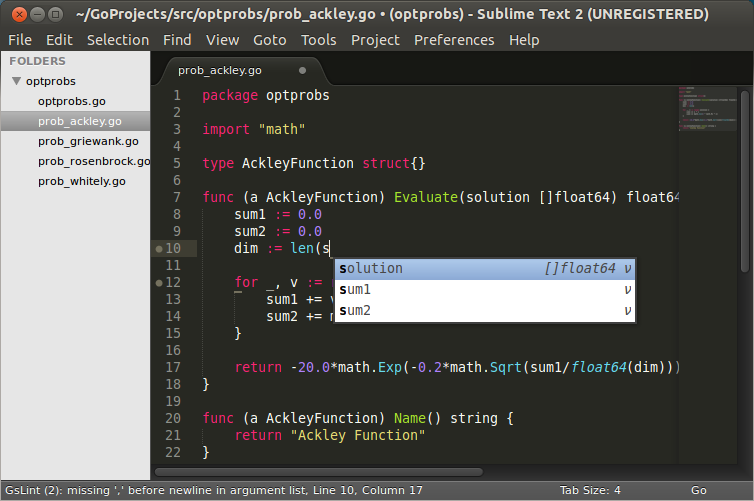Open prob_griewank.go in the sidebar
The width and height of the screenshot is (754, 501).
coord(88,141)
